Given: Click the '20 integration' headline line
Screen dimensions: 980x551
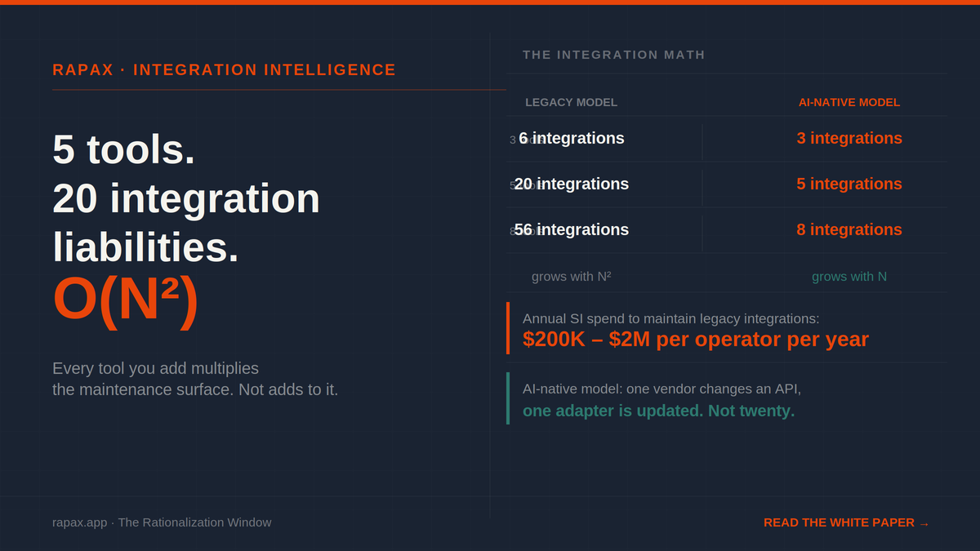Looking at the screenshot, I should pos(186,198).
